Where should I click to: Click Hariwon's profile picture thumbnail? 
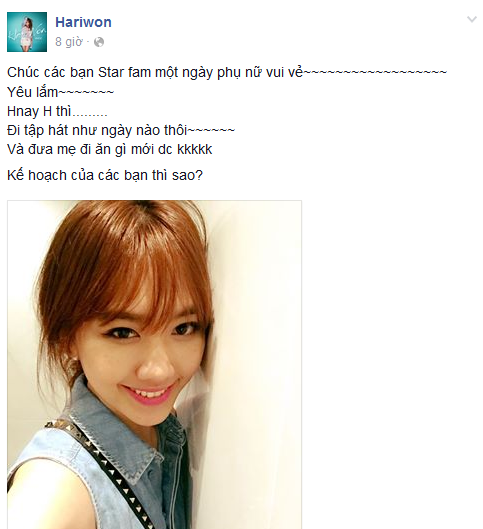[x=27, y=32]
